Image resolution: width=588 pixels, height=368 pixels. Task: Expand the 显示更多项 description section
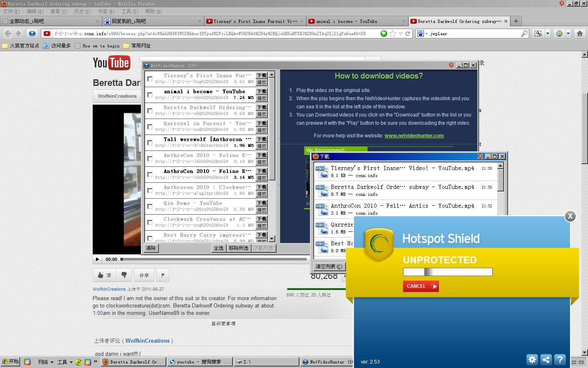(223, 323)
